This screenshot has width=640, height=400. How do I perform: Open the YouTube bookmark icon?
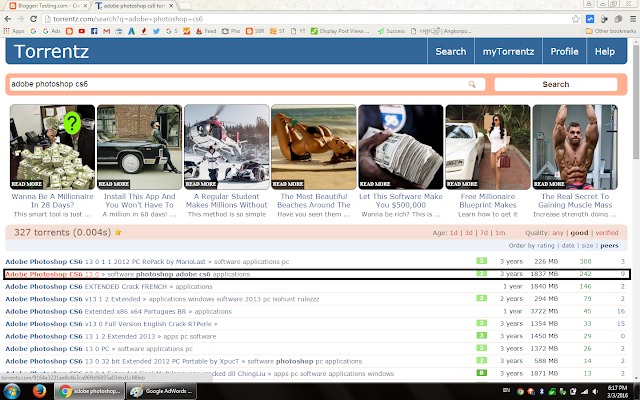coord(82,31)
